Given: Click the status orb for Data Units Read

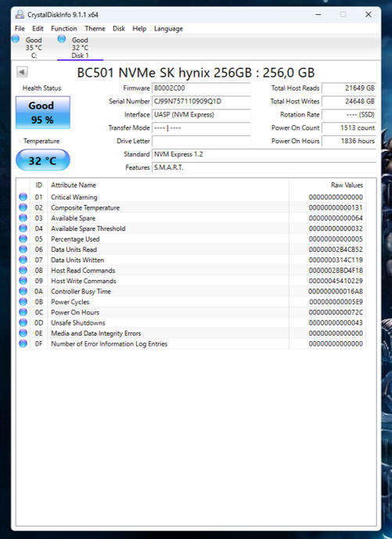Looking at the screenshot, I should (23, 250).
